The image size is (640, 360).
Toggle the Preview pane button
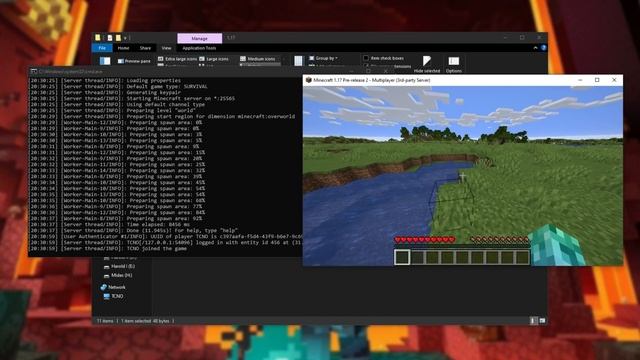pos(134,61)
